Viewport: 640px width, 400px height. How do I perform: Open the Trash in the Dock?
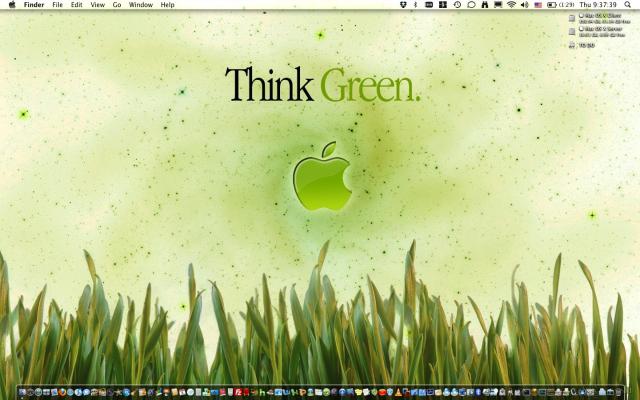[x=618, y=393]
